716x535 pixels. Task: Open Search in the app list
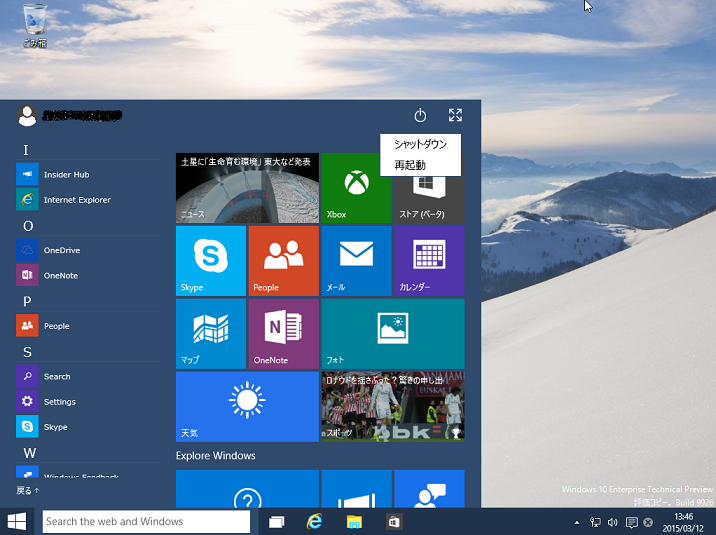pos(89,377)
